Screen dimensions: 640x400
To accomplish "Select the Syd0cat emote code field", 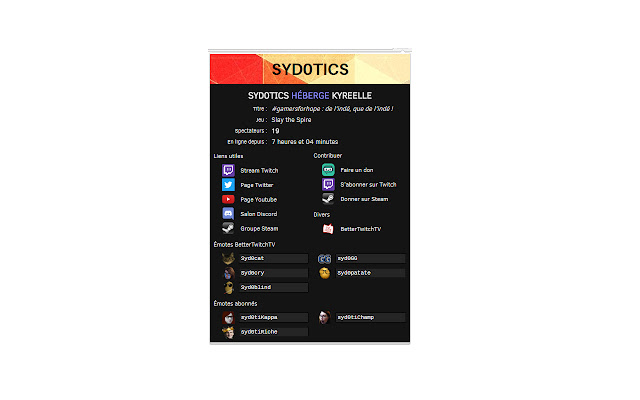I will pos(273,258).
